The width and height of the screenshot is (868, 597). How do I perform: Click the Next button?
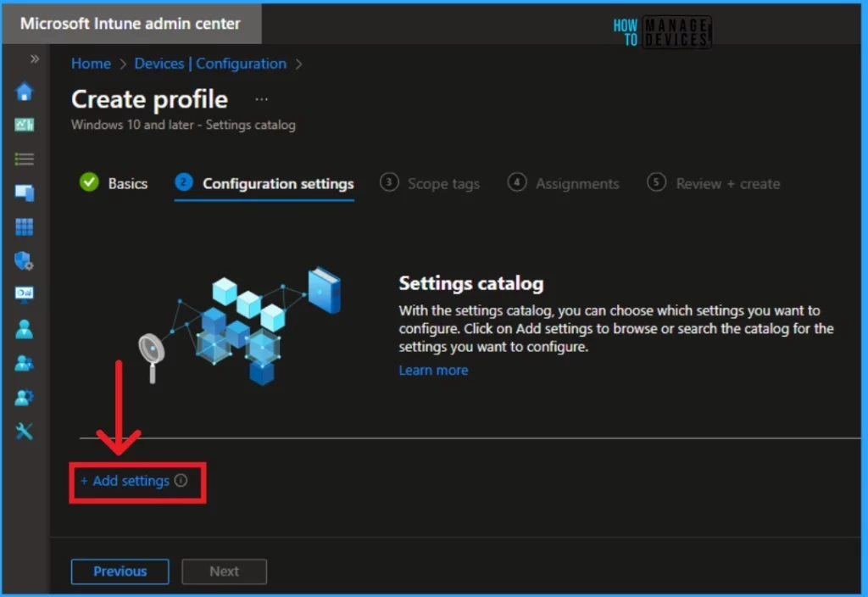(224, 571)
